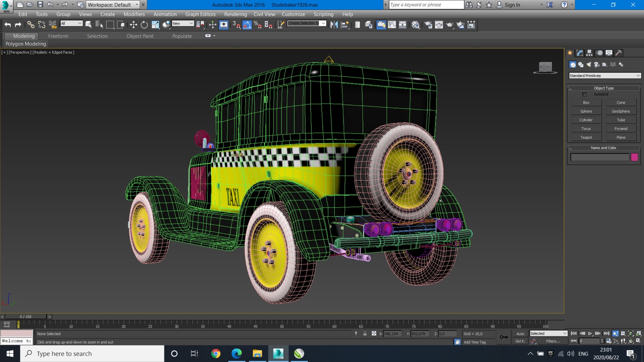This screenshot has height=362, width=644.
Task: Click the object name input field
Action: pyautogui.click(x=600, y=158)
